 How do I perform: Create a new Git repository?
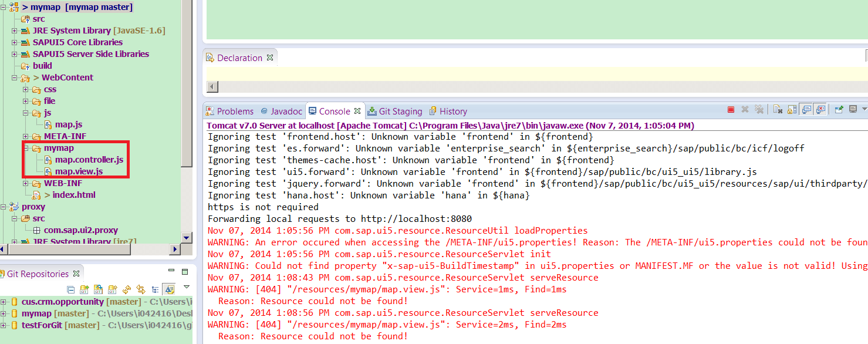(112, 289)
